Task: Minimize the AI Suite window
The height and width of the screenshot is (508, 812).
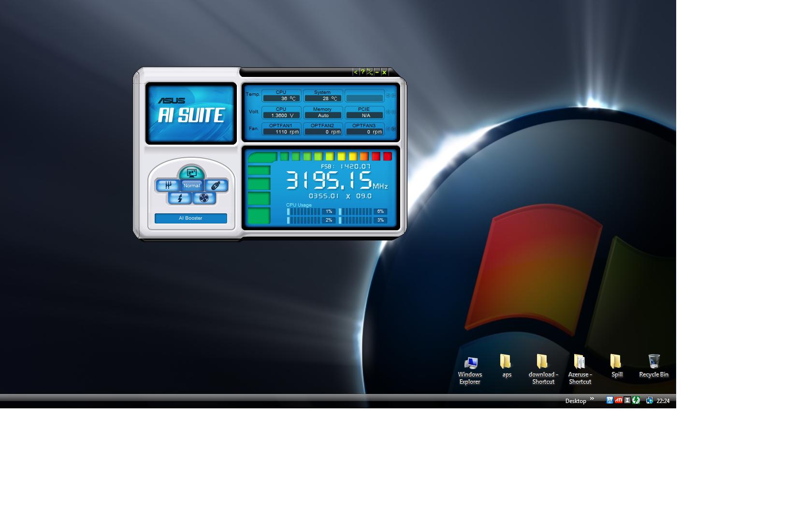Action: click(377, 72)
